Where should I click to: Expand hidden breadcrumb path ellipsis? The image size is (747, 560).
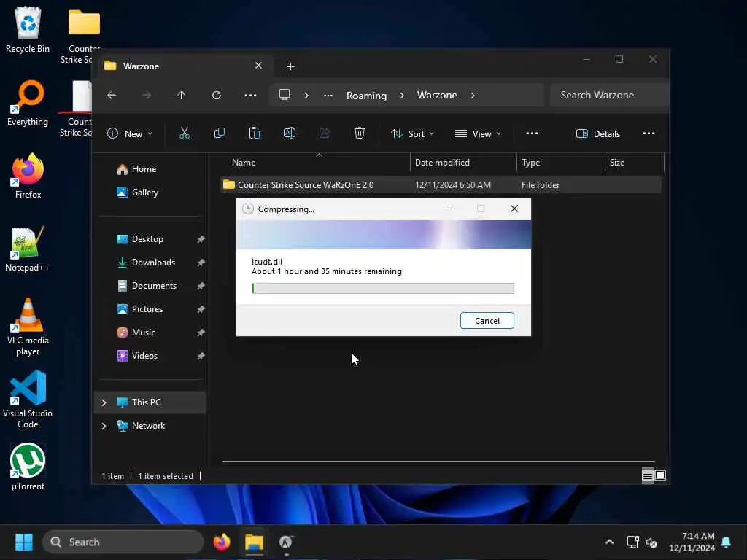pos(328,96)
